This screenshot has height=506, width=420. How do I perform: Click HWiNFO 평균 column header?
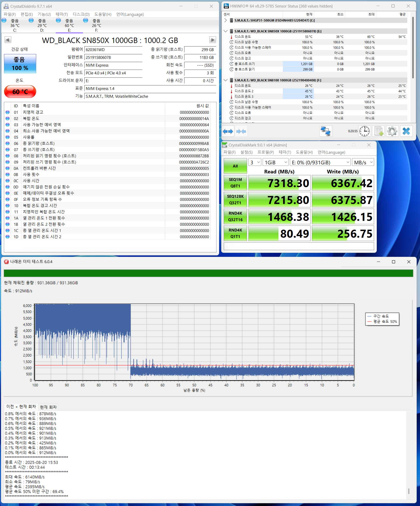(391, 14)
